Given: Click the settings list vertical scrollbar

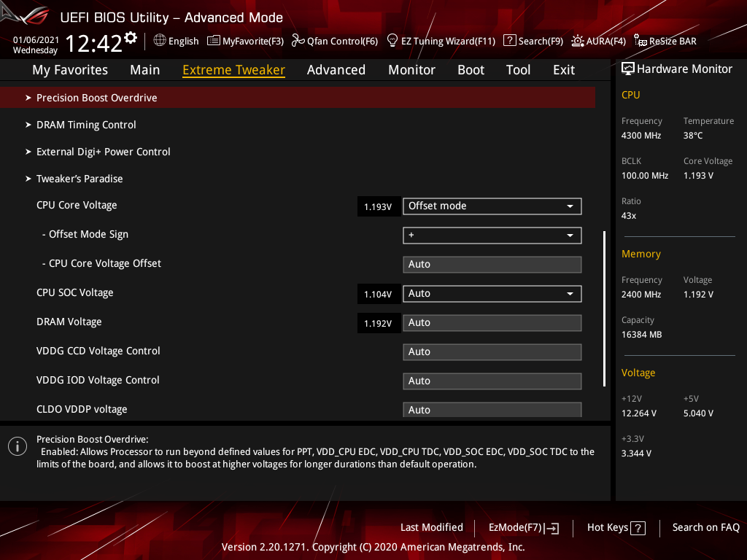Looking at the screenshot, I should 604,308.
